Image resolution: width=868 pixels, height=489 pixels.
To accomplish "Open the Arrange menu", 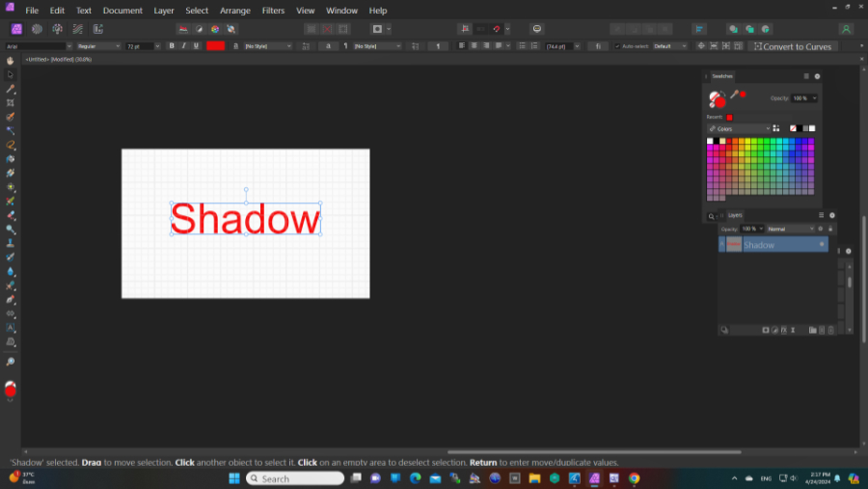I will 234,11.
